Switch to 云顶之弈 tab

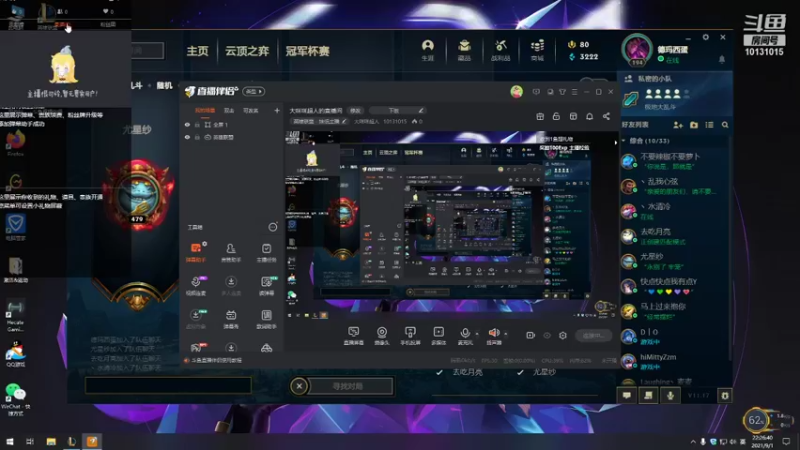[247, 51]
